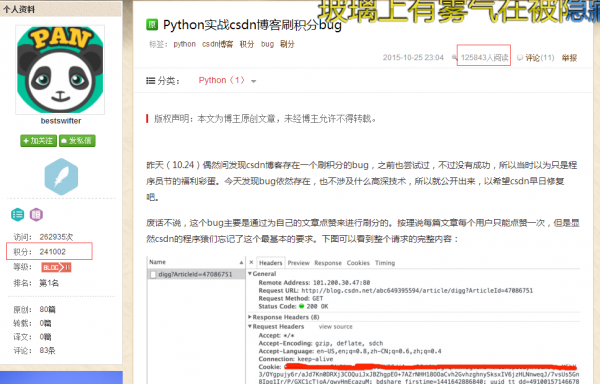
Task: Click the green 原 original-article icon
Action: (152, 25)
